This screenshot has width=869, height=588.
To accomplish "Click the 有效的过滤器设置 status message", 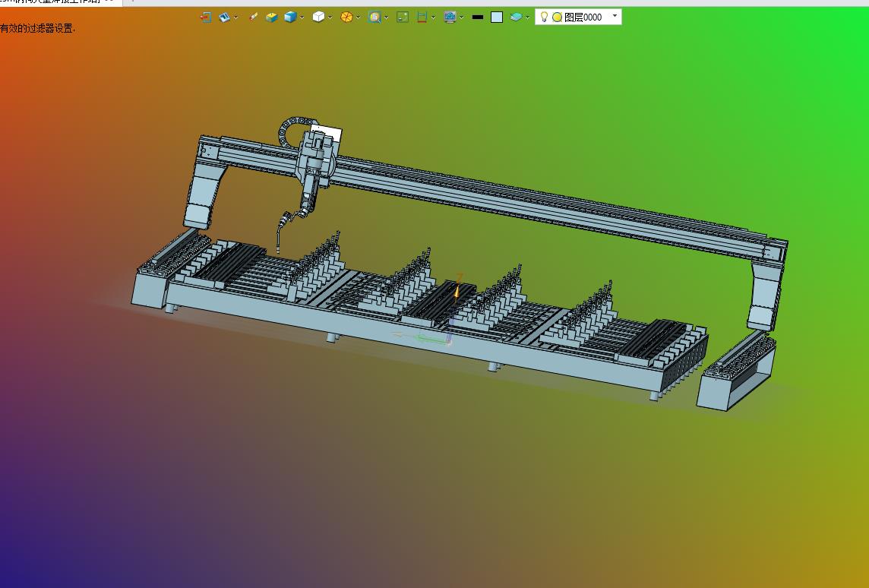I will 38,28.
